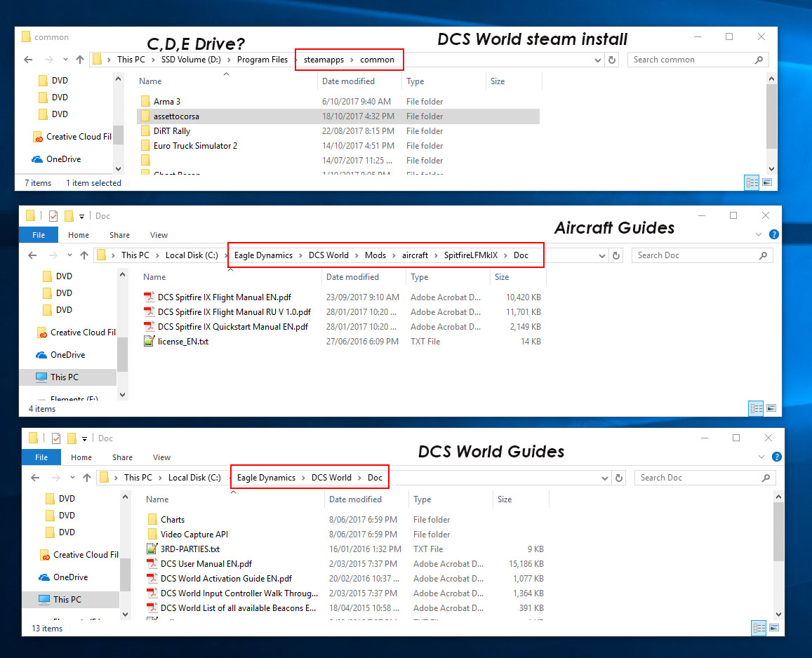The width and height of the screenshot is (812, 658).
Task: Click SpitfireLFMkIX breadcrumb segment
Action: coord(471,255)
